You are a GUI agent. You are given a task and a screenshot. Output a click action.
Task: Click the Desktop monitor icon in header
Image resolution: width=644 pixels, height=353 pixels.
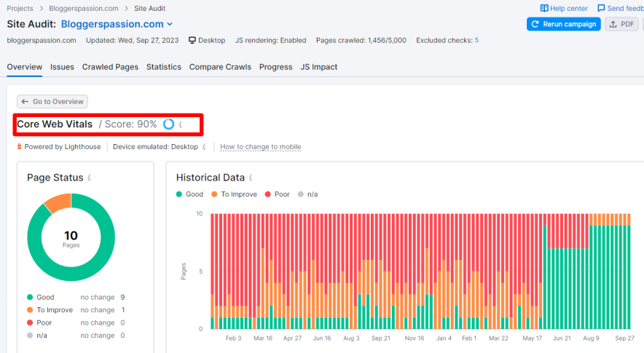coord(192,41)
